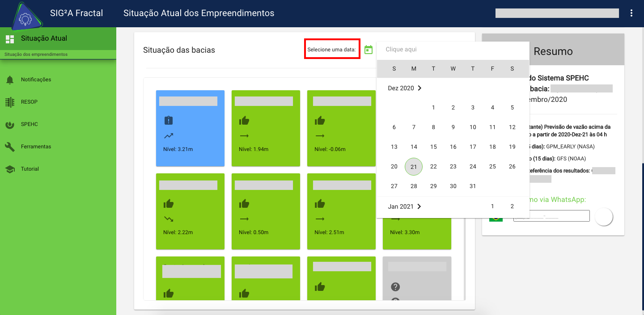This screenshot has height=315, width=644.
Task: Select December 25 in the calendar
Action: click(x=492, y=167)
